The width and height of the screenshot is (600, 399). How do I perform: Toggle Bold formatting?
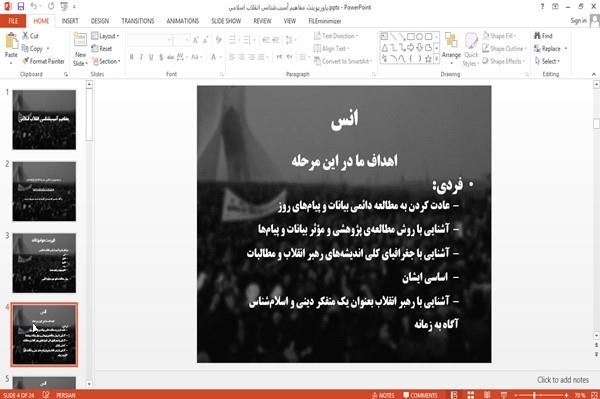pyautogui.click(x=132, y=57)
